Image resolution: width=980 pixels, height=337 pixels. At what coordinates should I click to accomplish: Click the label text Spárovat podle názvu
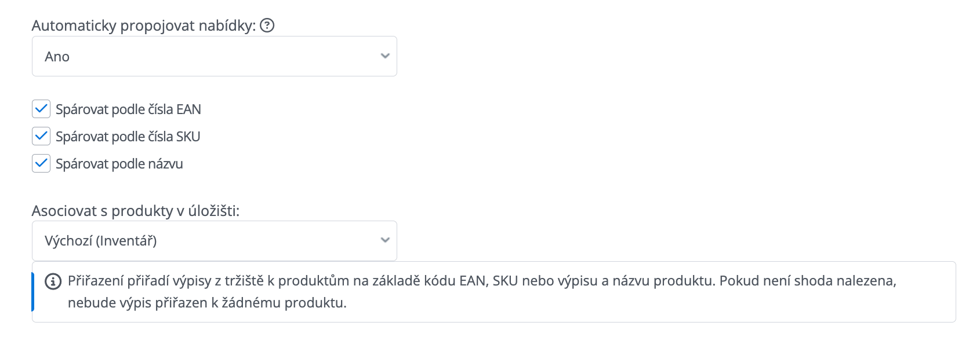pos(119,164)
